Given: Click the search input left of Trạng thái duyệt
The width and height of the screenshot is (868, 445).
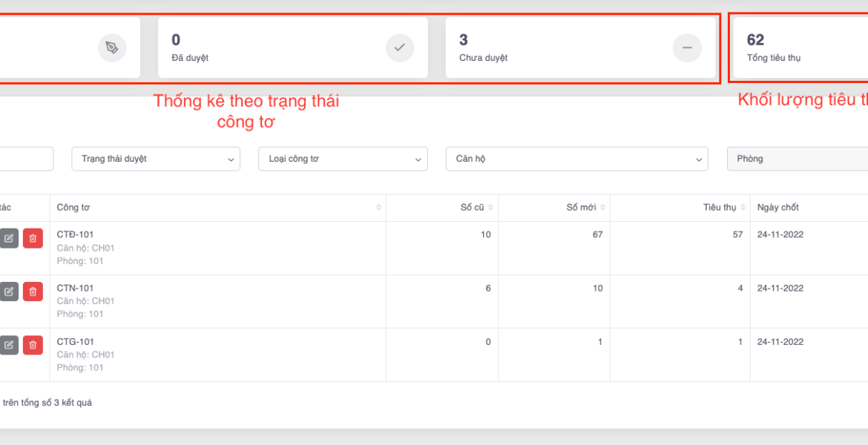Looking at the screenshot, I should [x=26, y=159].
